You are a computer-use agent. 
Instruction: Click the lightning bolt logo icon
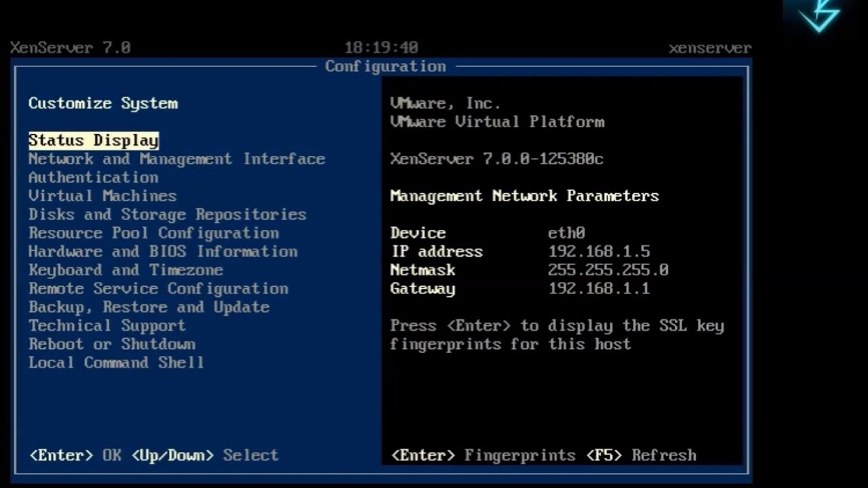pos(820,16)
